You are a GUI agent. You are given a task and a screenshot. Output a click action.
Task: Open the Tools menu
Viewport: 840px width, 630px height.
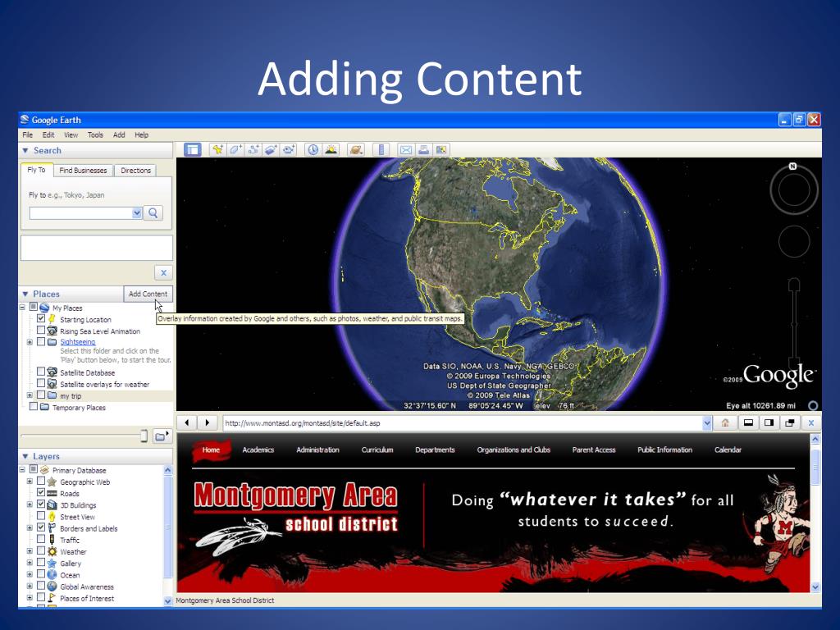tap(95, 135)
